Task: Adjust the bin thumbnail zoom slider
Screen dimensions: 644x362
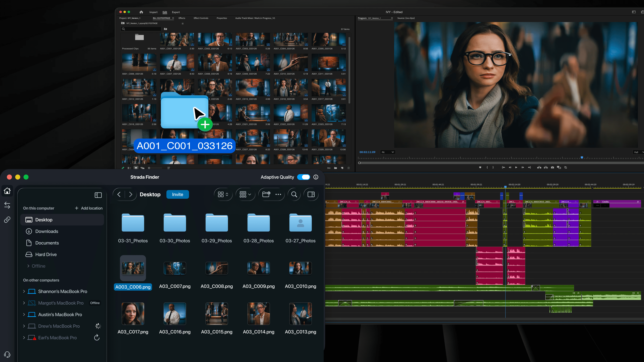Action: [x=155, y=168]
